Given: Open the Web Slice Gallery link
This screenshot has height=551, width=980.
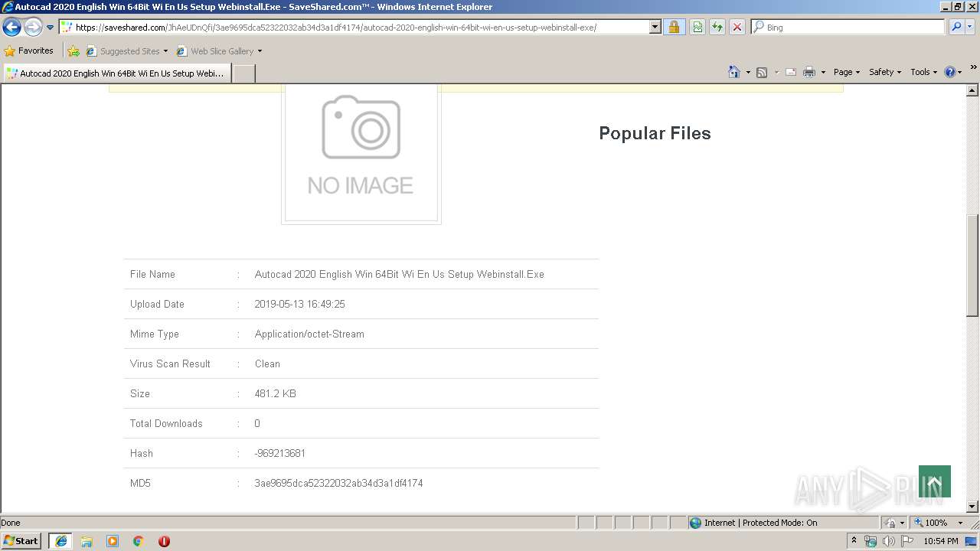Looking at the screenshot, I should click(215, 51).
